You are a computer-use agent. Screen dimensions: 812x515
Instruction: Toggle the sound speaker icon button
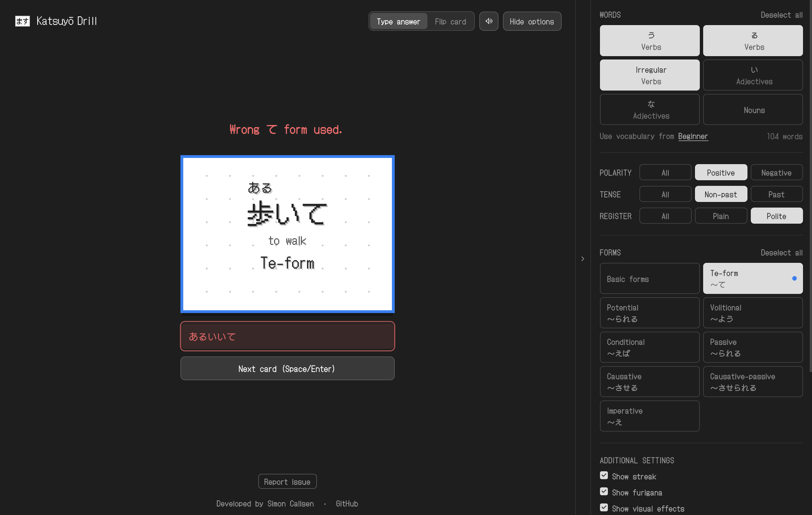tap(489, 21)
